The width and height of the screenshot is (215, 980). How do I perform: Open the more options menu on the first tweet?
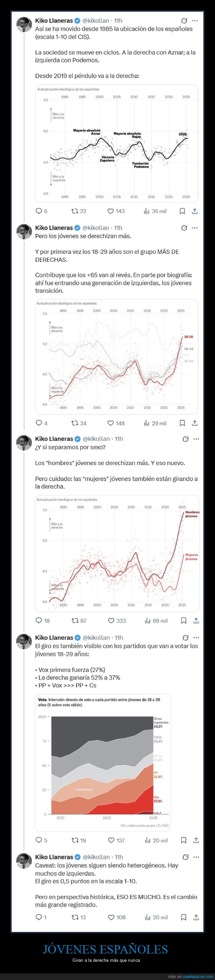point(195,21)
